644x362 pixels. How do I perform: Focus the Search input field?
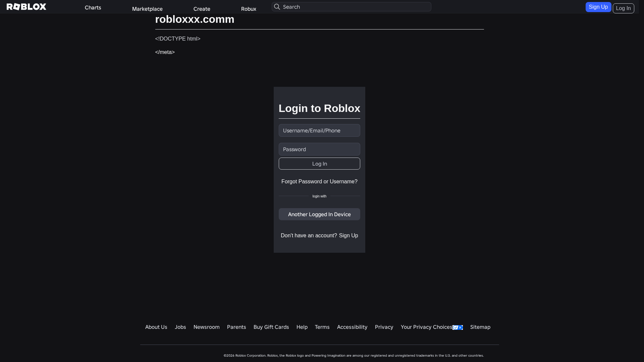pyautogui.click(x=352, y=7)
